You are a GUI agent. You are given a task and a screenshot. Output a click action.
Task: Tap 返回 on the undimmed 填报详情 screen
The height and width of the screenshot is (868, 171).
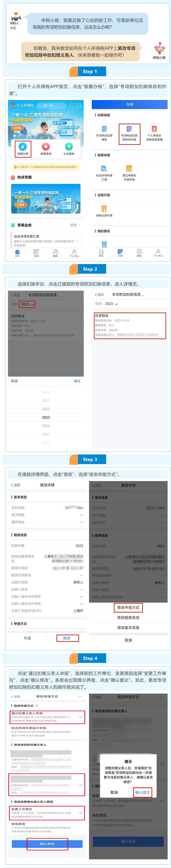(x=16, y=485)
